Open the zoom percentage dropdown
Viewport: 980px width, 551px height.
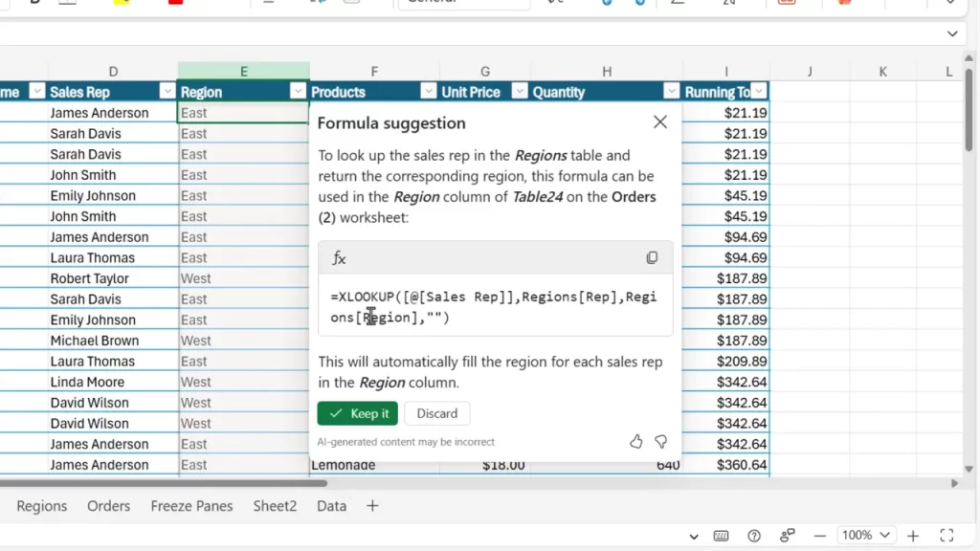click(866, 536)
